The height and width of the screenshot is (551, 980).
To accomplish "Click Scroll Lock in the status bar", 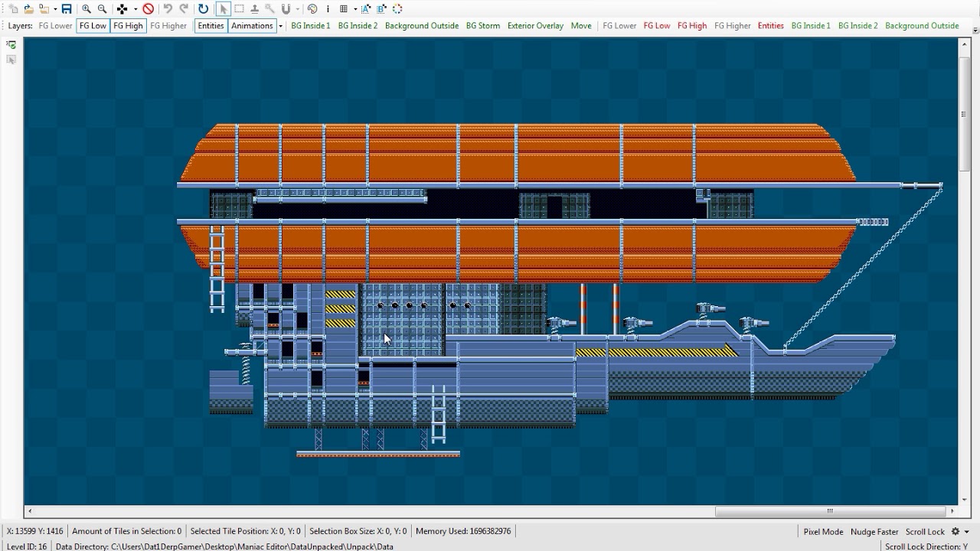I will coord(925,532).
